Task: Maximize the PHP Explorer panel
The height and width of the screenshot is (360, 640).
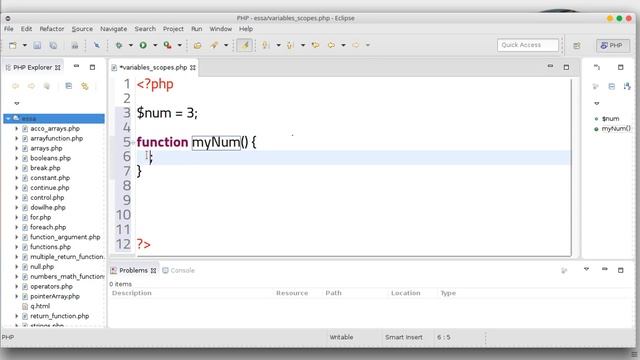Action: click(x=92, y=67)
